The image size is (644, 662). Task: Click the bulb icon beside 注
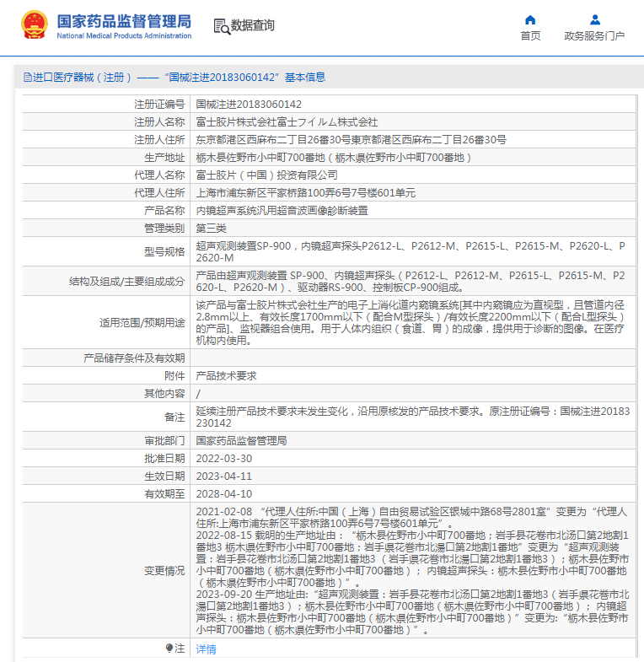(169, 648)
